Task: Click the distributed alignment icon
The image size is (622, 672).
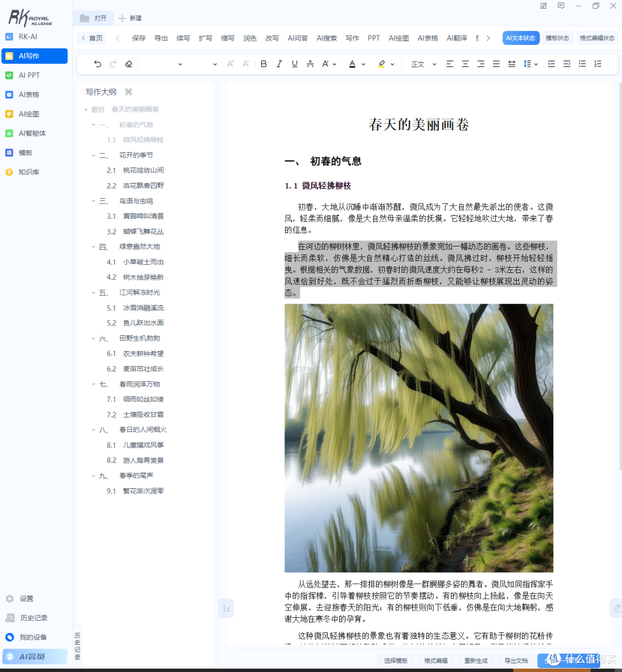Action: click(x=511, y=64)
